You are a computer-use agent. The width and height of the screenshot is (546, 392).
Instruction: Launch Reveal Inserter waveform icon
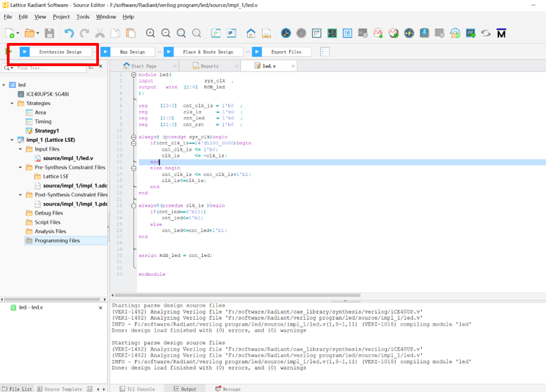(x=378, y=33)
